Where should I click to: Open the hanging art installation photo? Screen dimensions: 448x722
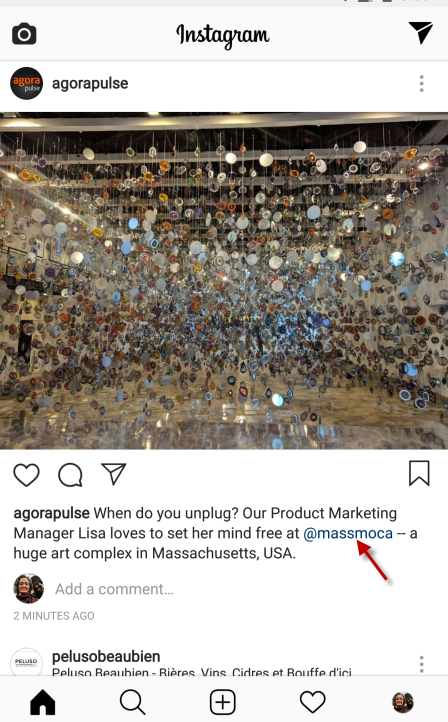pyautogui.click(x=224, y=280)
